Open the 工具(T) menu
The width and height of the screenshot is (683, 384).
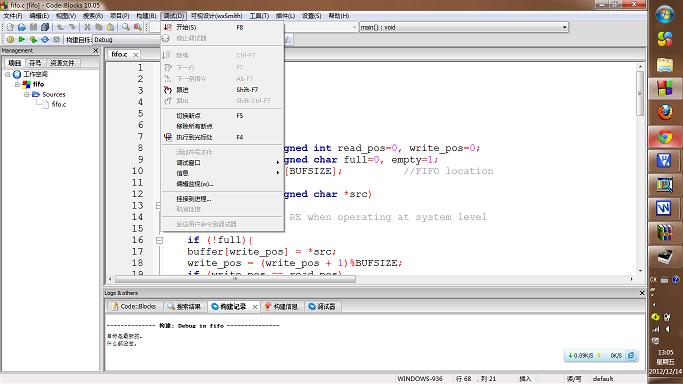(x=259, y=16)
